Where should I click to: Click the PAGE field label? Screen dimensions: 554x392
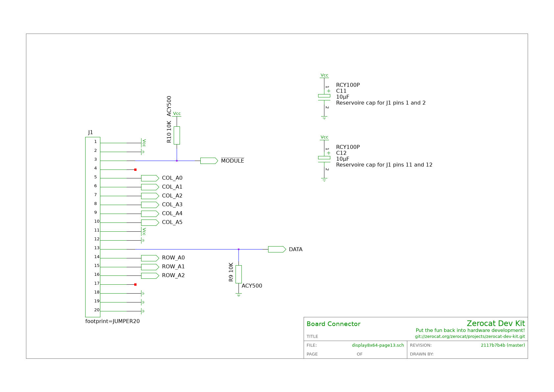pos(312,354)
